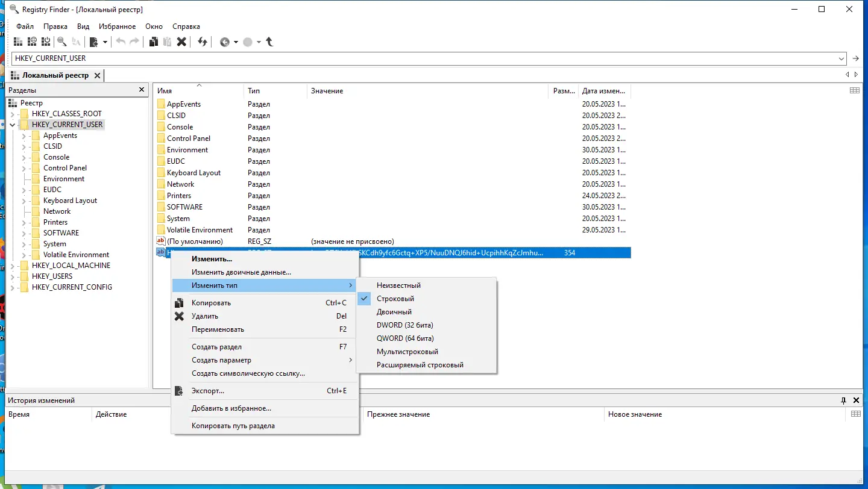Choose Копировать in the context menu
Screen dimensions: 868x489
265,303
